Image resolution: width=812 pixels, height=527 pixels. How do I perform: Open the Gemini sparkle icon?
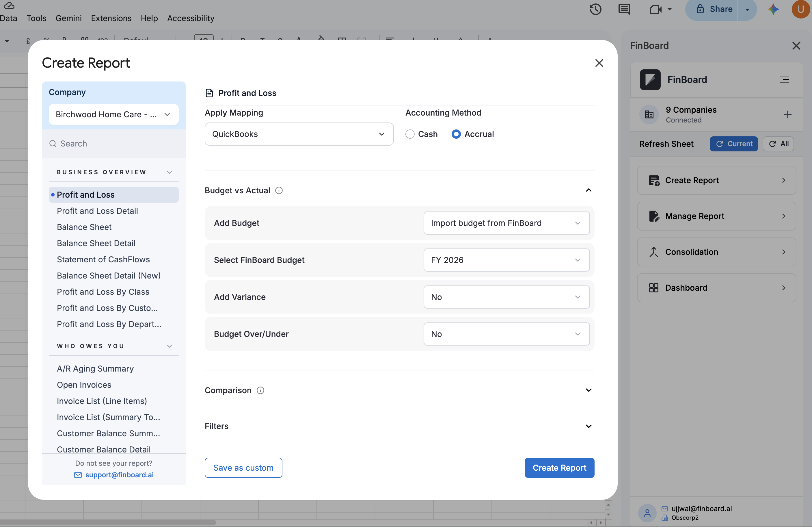coord(773,9)
